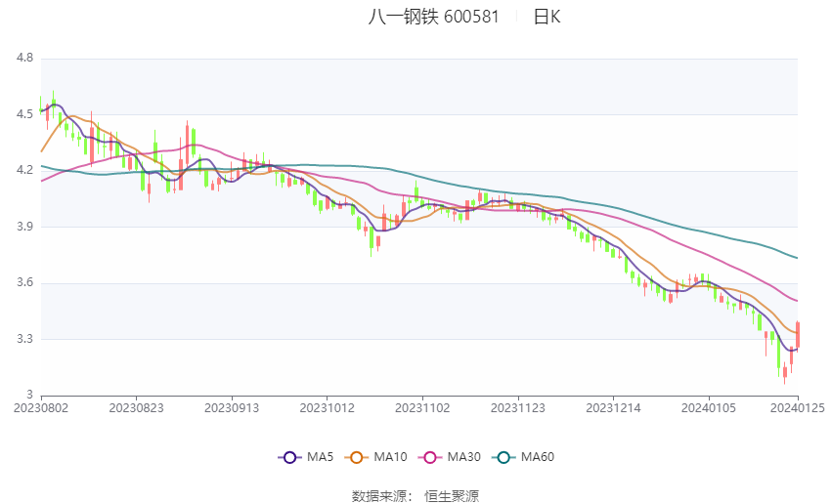Image resolution: width=831 pixels, height=504 pixels.
Task: Click the 数据来源 恒生聚源 source note
Action: click(x=415, y=496)
